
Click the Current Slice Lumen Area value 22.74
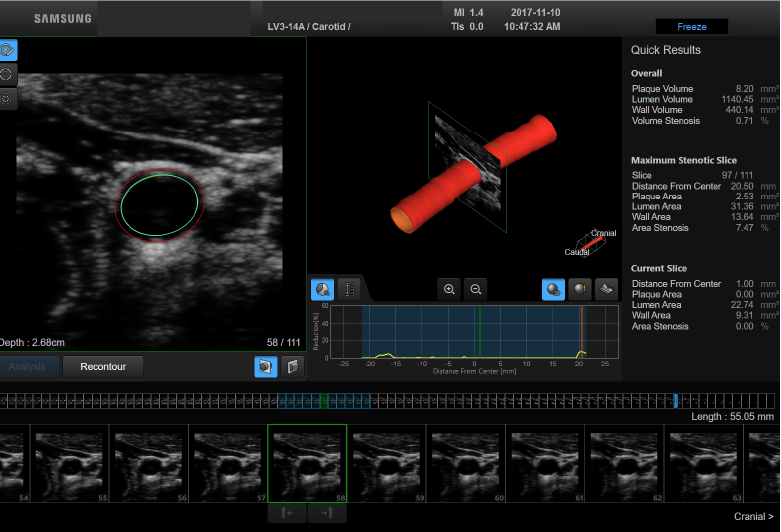coord(742,305)
